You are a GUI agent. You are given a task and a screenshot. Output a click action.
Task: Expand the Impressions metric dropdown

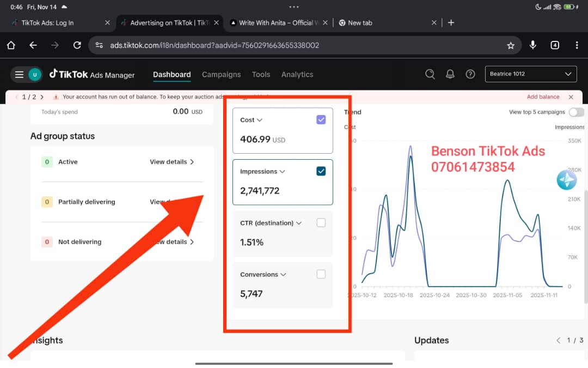[x=283, y=172]
